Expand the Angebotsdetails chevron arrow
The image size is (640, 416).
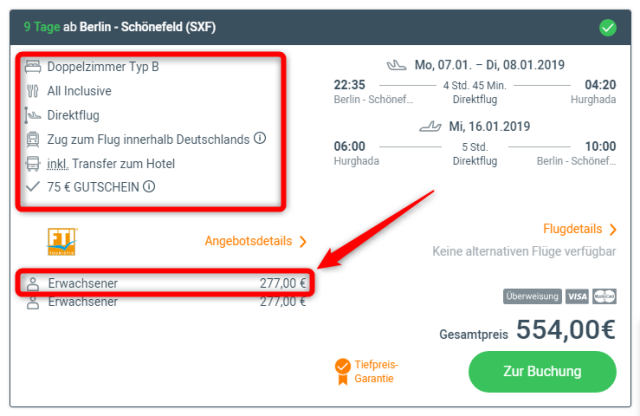coord(303,242)
